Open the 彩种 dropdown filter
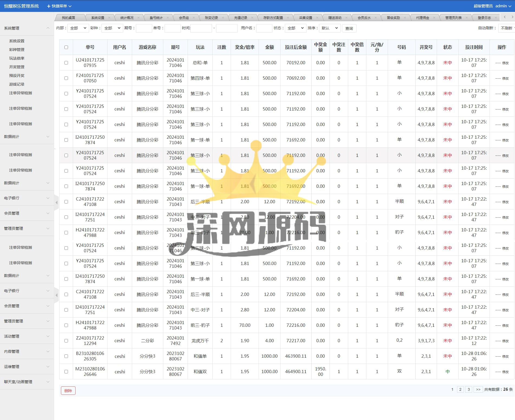515x420 pixels. [x=112, y=28]
